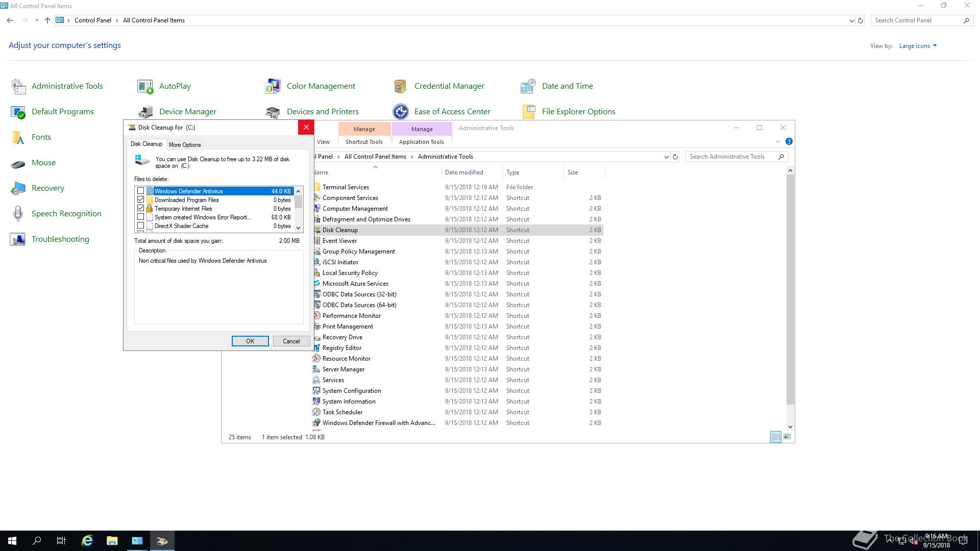Click the Search Control Panel field
This screenshot has width=980, height=551.
(x=922, y=20)
